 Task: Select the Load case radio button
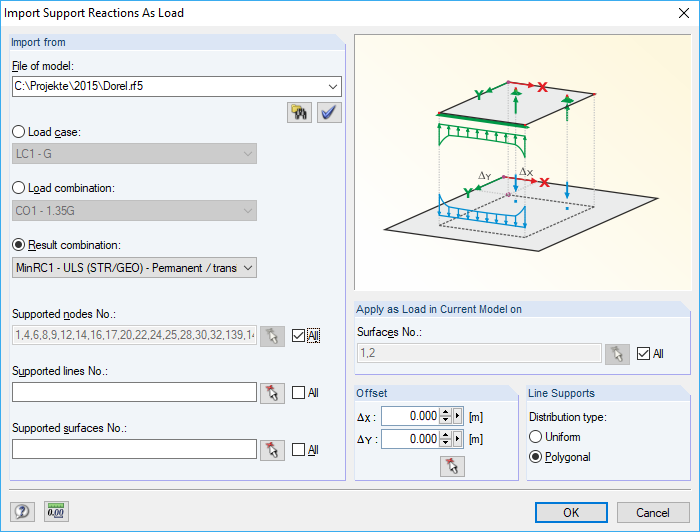tap(18, 132)
